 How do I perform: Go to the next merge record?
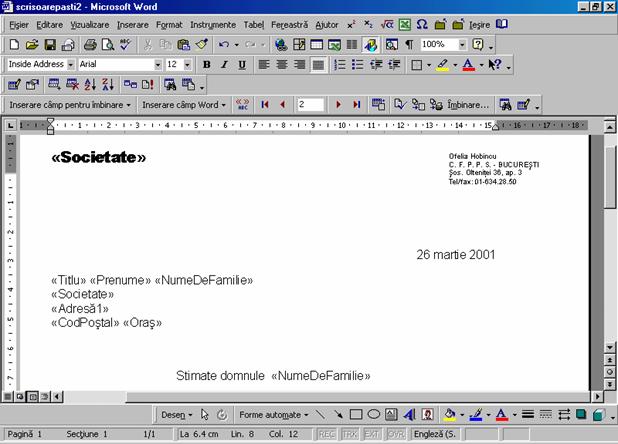click(339, 104)
